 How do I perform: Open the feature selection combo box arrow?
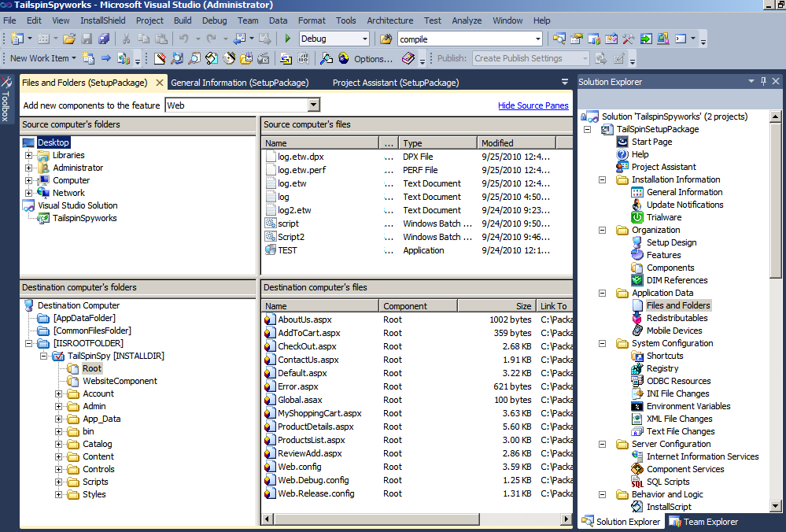314,105
